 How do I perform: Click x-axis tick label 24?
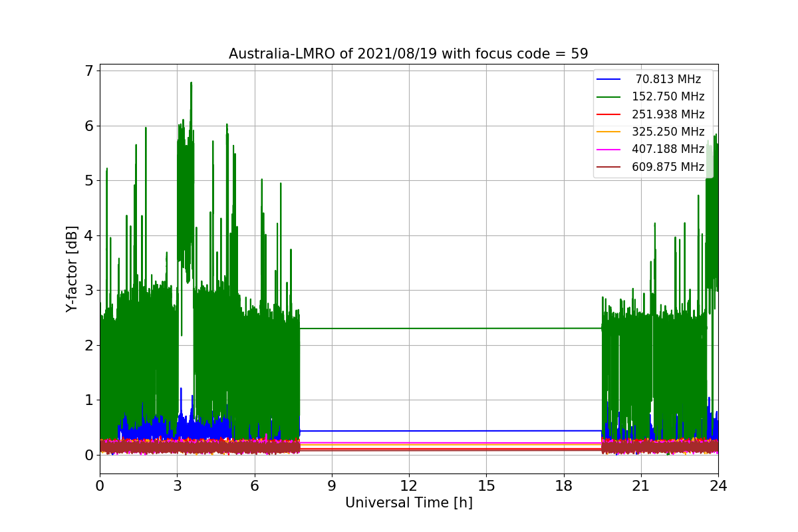tap(718, 485)
